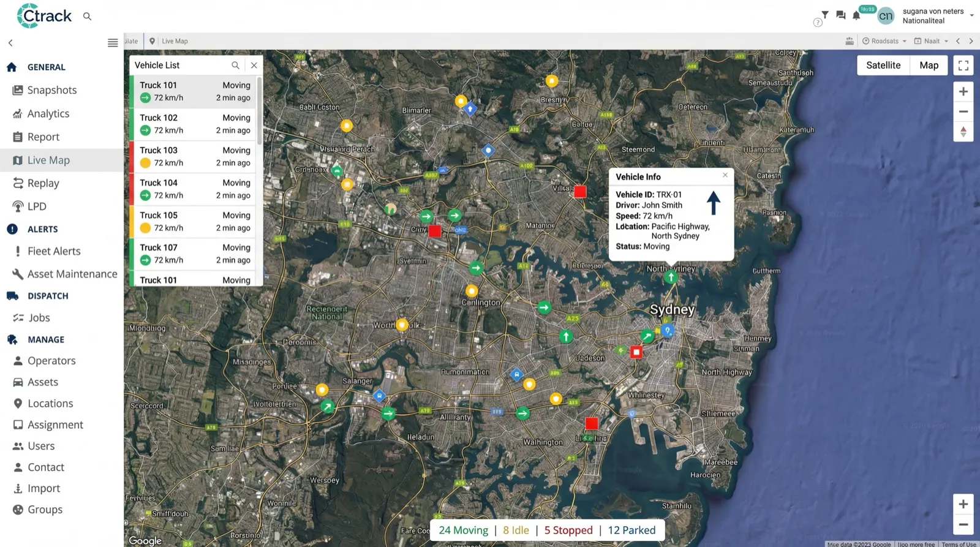This screenshot has height=547, width=980.
Task: Toggle the hamburger menu icon
Action: [x=113, y=43]
